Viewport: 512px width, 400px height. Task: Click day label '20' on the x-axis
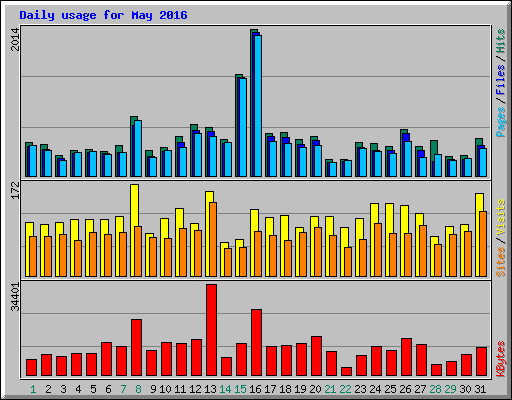coord(315,389)
